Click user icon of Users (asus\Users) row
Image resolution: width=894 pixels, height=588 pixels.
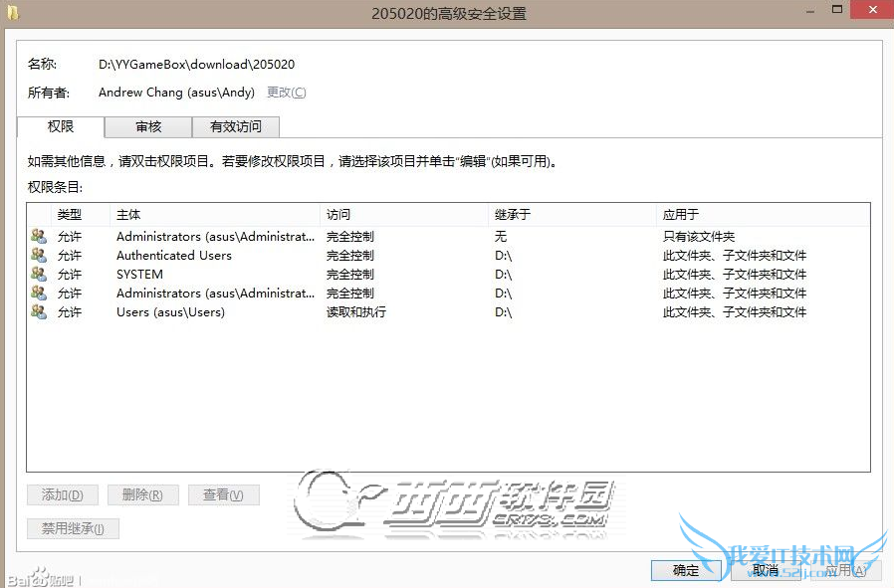point(39,311)
